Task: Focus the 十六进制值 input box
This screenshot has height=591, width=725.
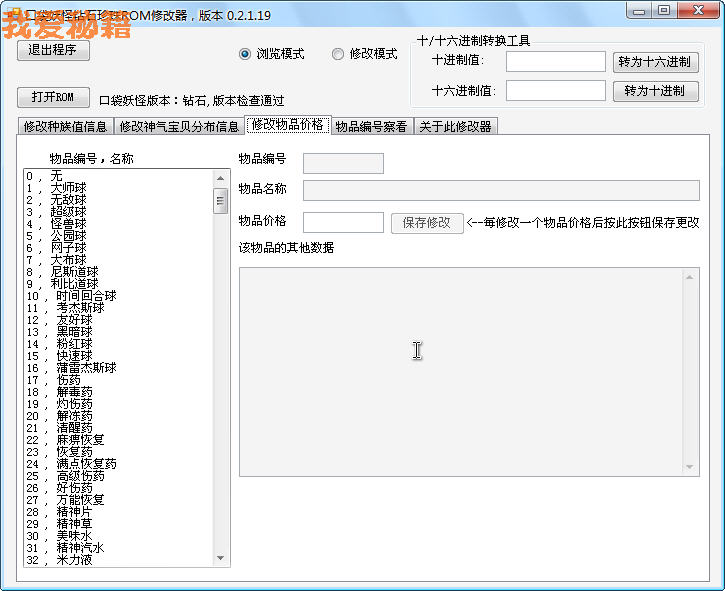Action: coord(555,91)
